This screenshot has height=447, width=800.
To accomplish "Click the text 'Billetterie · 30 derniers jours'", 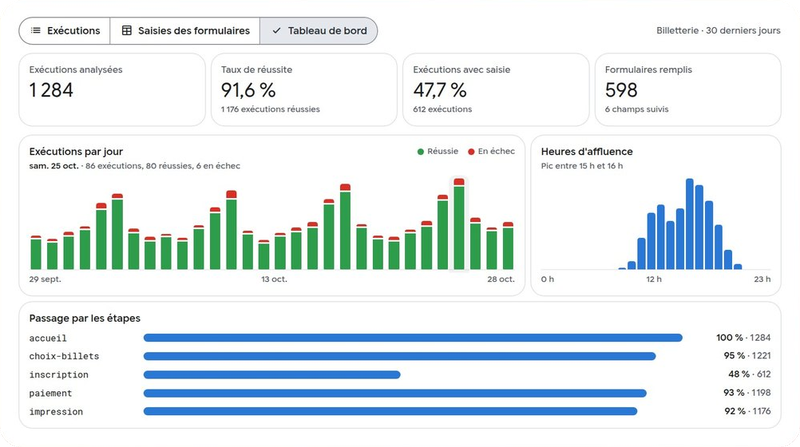I will click(718, 31).
